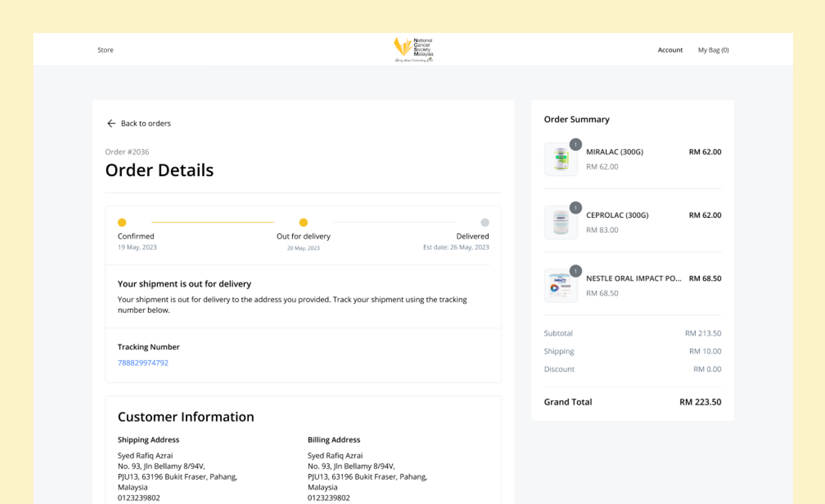Screen dimensions: 825x504
Task: Open the Store menu item
Action: (105, 50)
